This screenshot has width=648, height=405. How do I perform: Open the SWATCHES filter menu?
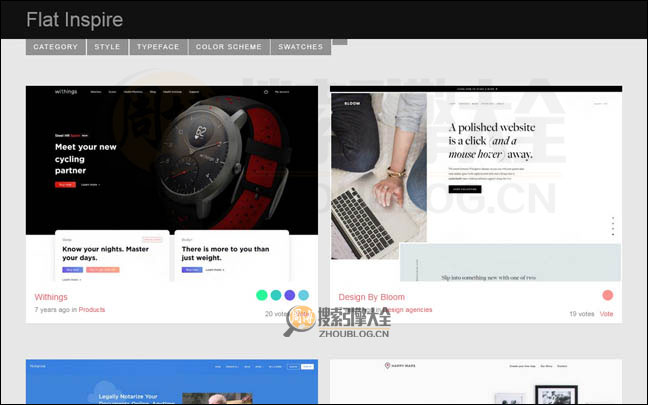(x=301, y=47)
